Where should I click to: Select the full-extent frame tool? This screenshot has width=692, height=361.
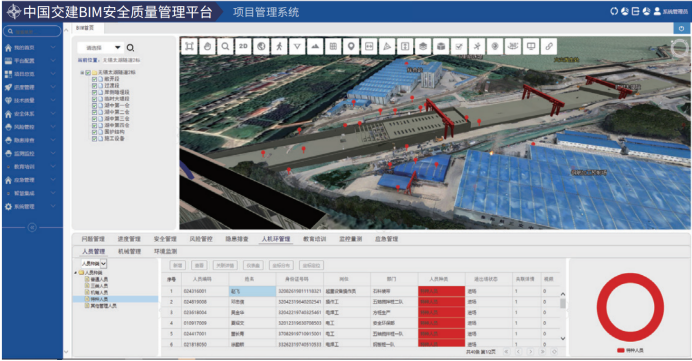pos(189,46)
